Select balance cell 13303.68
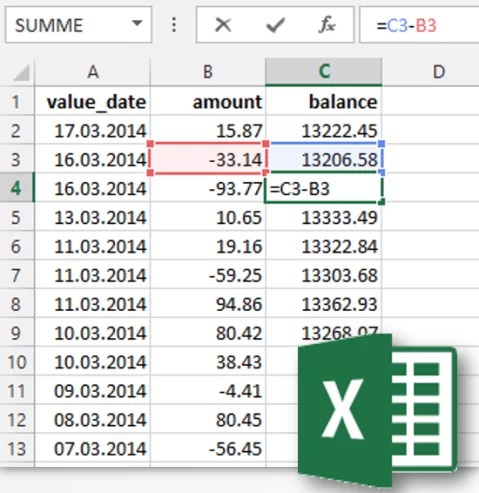This screenshot has width=479, height=493. click(324, 275)
